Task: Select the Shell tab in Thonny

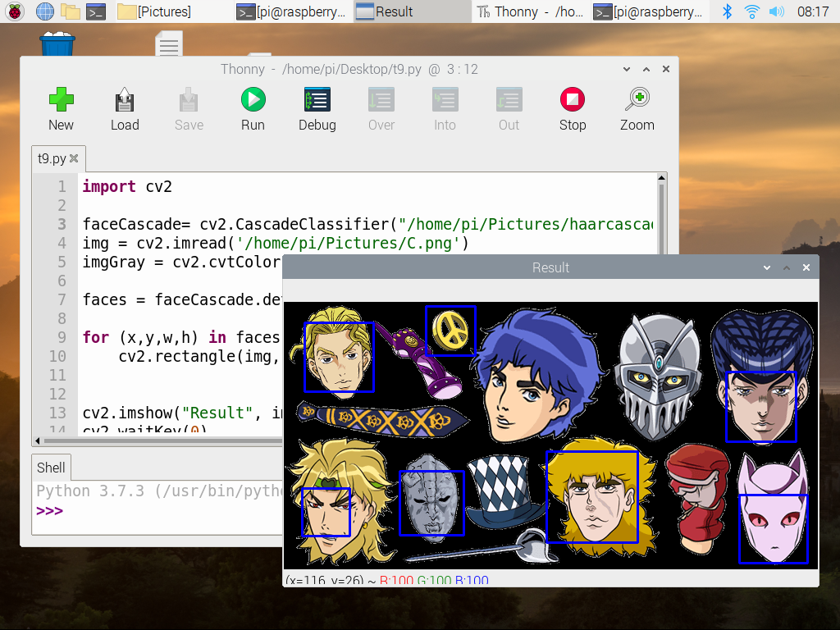Action: pyautogui.click(x=51, y=468)
